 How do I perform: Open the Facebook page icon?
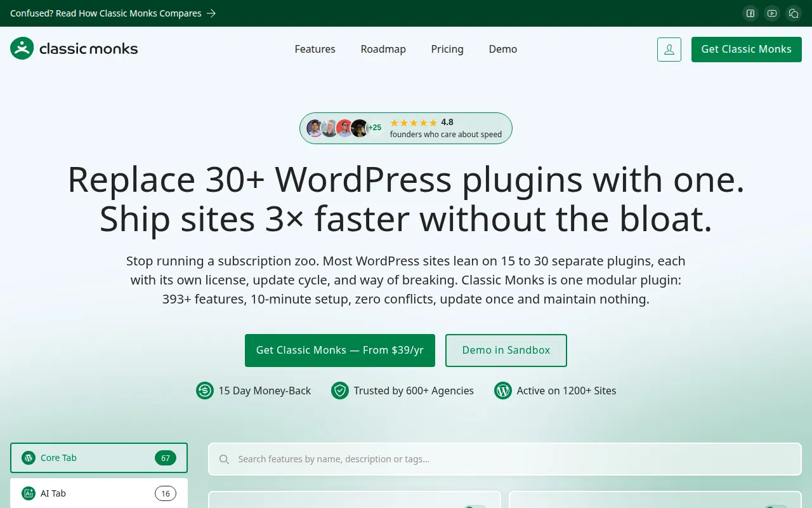[750, 13]
